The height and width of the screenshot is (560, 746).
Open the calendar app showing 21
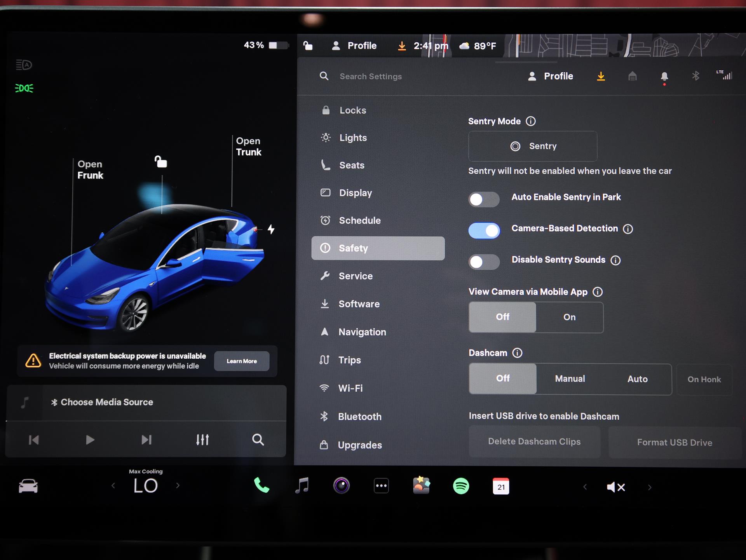pos(501,486)
